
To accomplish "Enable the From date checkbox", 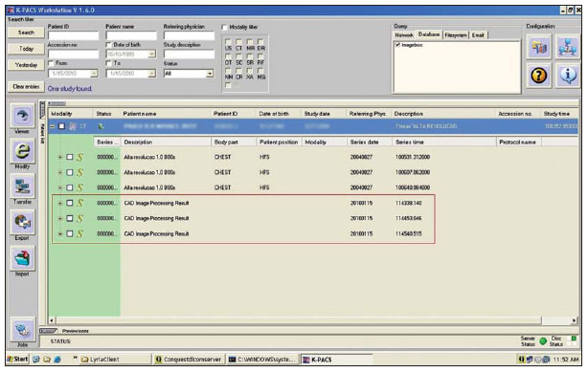I will 51,63.
